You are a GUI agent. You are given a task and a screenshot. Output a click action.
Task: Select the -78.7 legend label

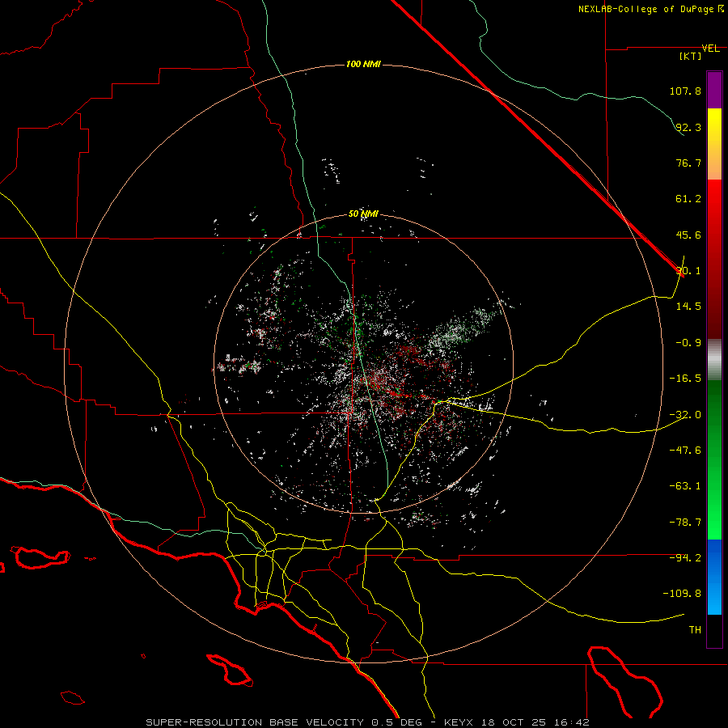click(x=685, y=523)
